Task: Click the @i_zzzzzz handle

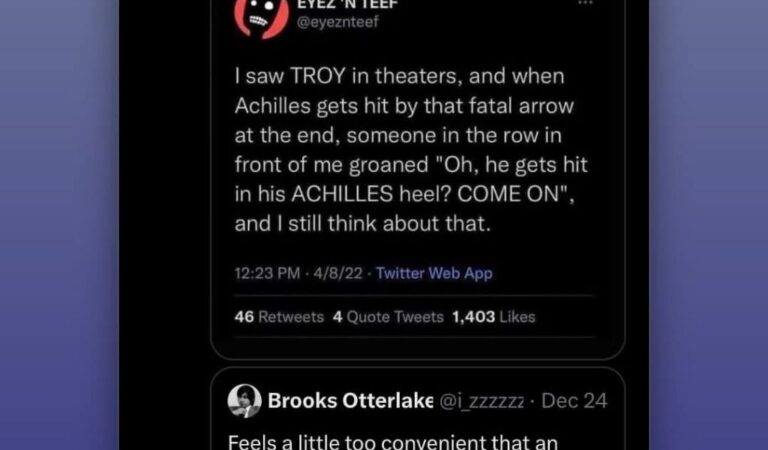Action: pos(482,401)
